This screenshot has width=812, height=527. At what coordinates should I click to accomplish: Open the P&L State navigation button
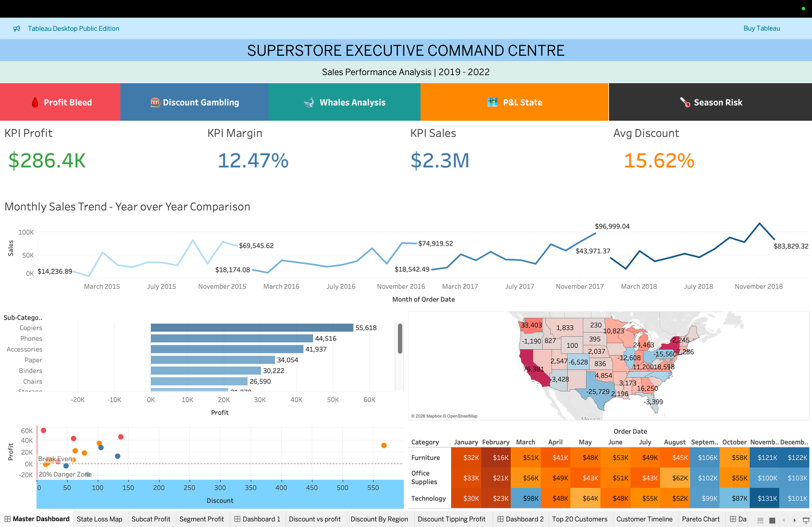(x=515, y=102)
